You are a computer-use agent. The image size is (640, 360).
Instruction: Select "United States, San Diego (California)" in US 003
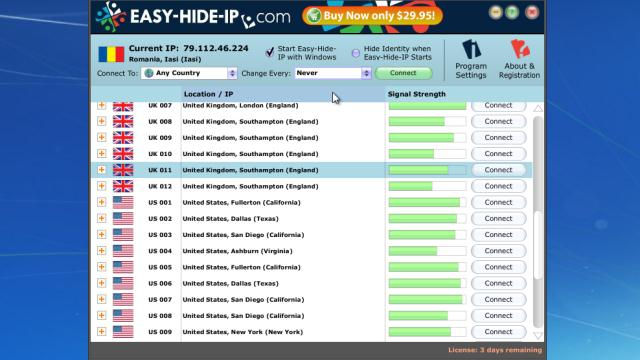click(x=243, y=235)
